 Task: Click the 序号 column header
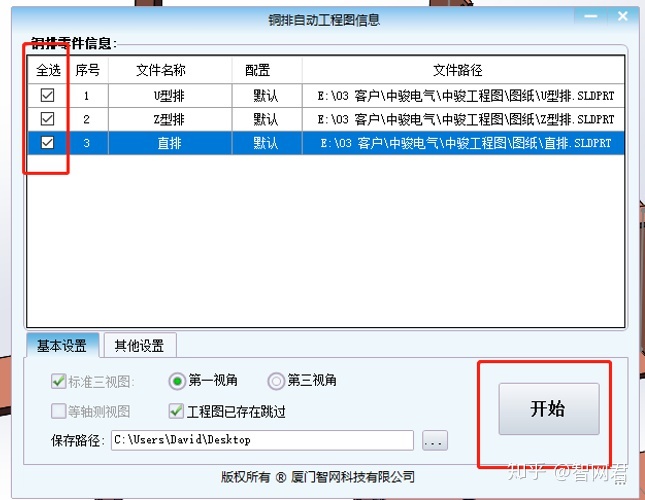click(88, 70)
